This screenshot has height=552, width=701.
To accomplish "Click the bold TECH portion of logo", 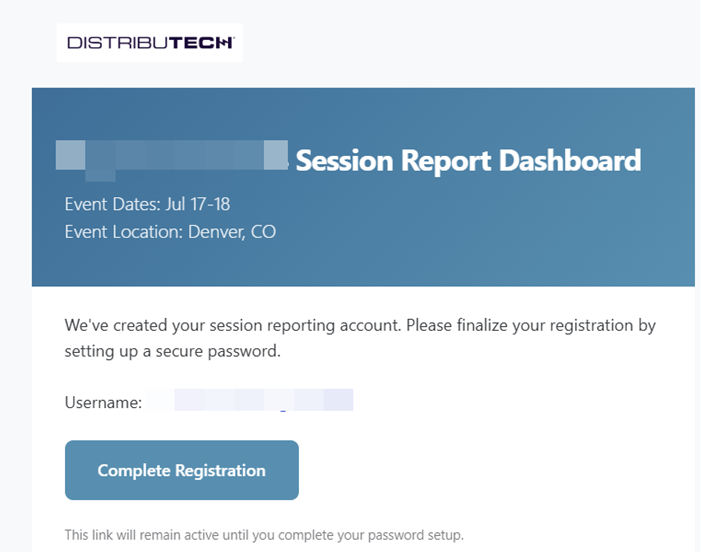I will pyautogui.click(x=200, y=42).
